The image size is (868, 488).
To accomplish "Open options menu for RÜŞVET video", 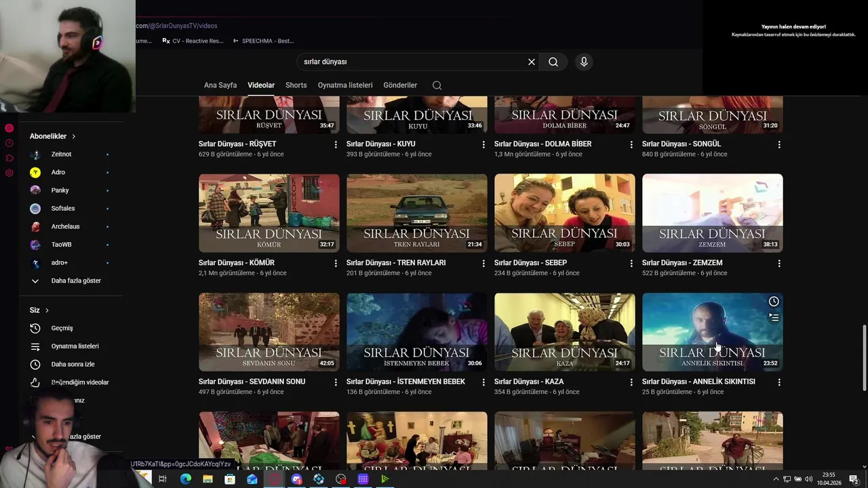I will pos(336,144).
